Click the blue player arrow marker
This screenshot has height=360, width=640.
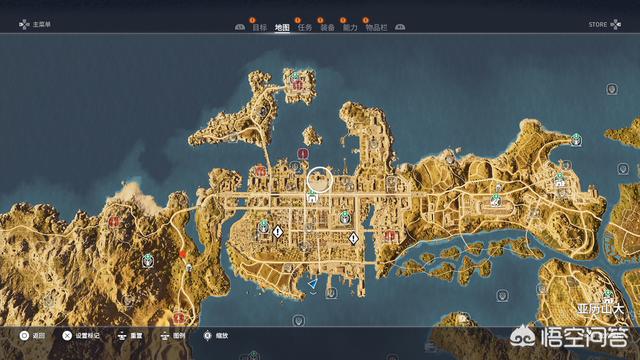coord(313,284)
